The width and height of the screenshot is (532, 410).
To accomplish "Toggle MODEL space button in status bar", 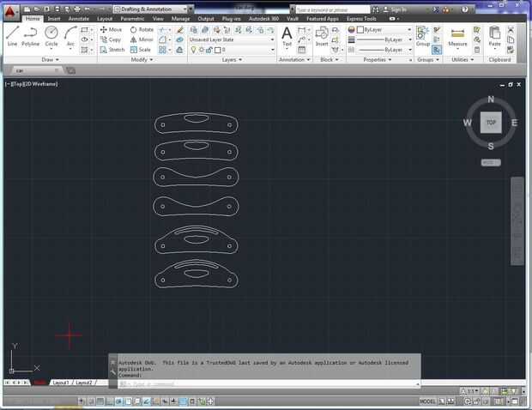I will 427,401.
